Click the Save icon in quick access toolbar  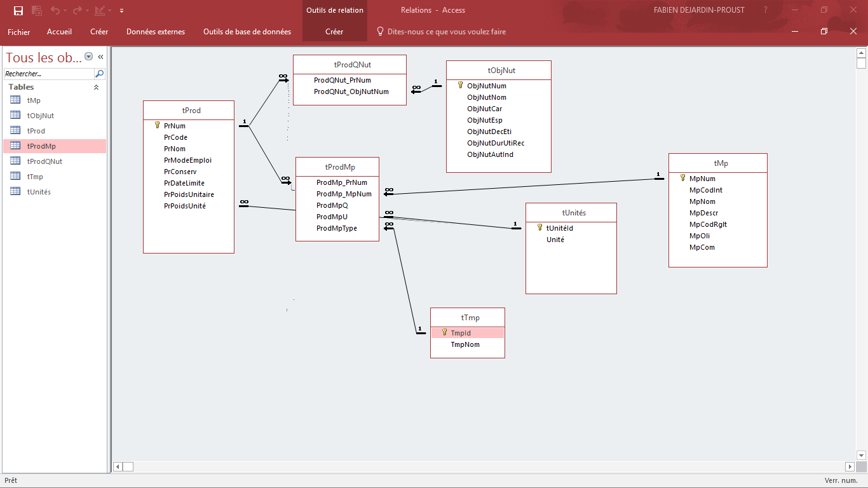click(x=18, y=10)
